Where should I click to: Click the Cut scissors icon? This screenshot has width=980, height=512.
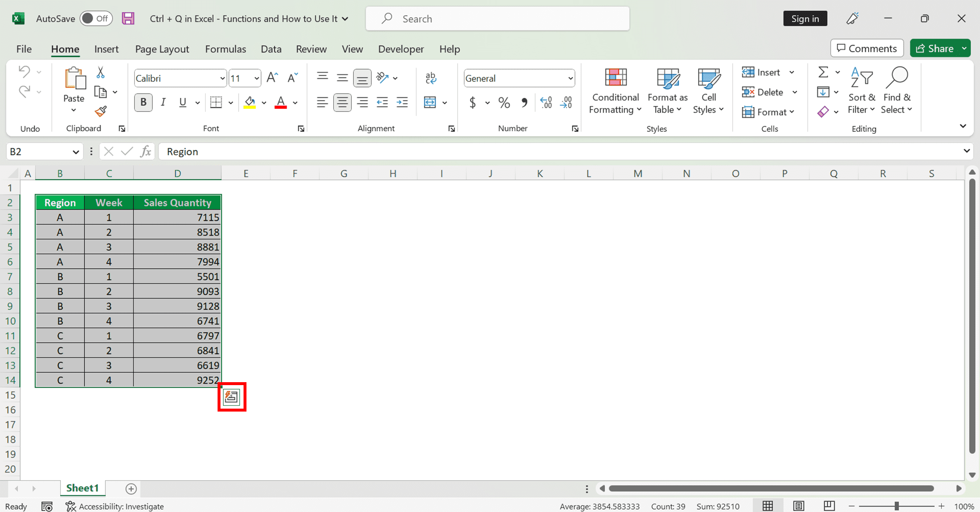coord(100,73)
